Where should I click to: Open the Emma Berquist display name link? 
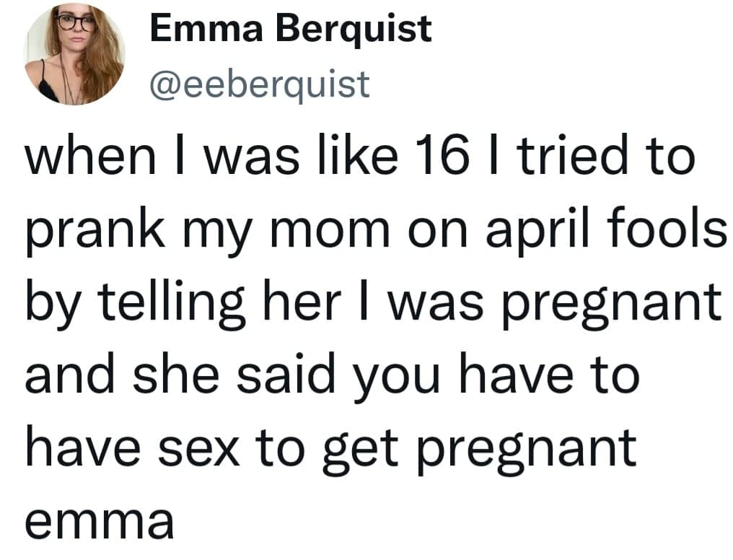click(291, 30)
